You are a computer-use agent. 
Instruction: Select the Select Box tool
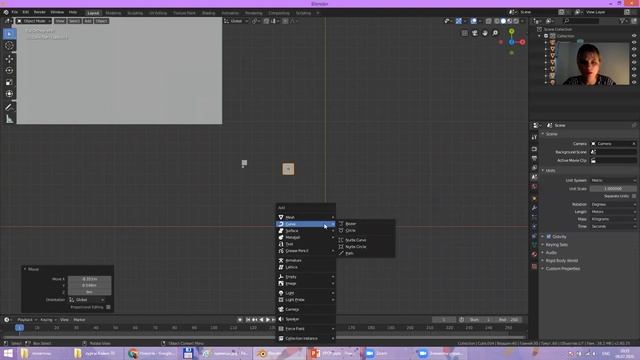[x=9, y=34]
